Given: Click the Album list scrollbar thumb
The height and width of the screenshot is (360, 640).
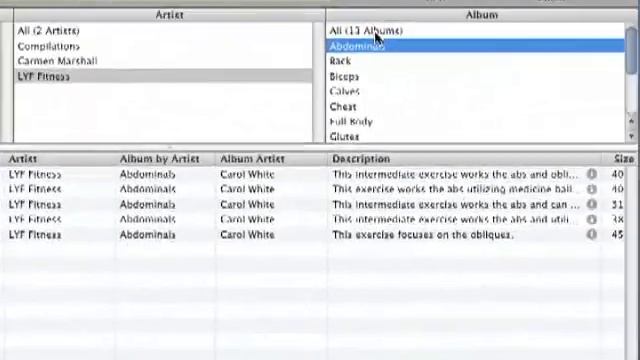Looking at the screenshot, I should 631,50.
